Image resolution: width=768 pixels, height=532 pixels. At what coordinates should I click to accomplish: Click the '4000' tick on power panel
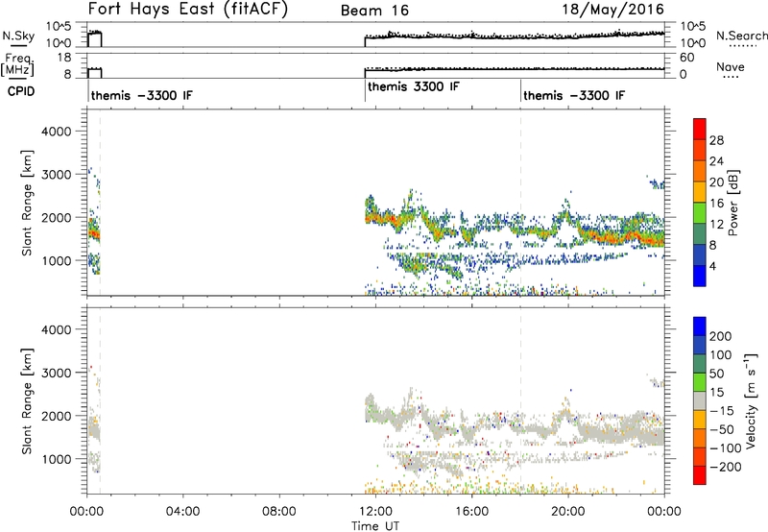coord(57,132)
